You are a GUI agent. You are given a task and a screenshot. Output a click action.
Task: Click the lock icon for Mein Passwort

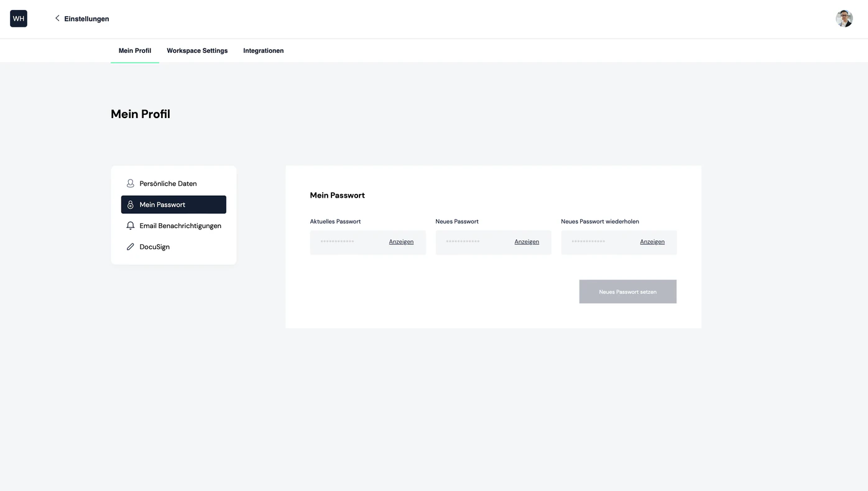(x=131, y=204)
